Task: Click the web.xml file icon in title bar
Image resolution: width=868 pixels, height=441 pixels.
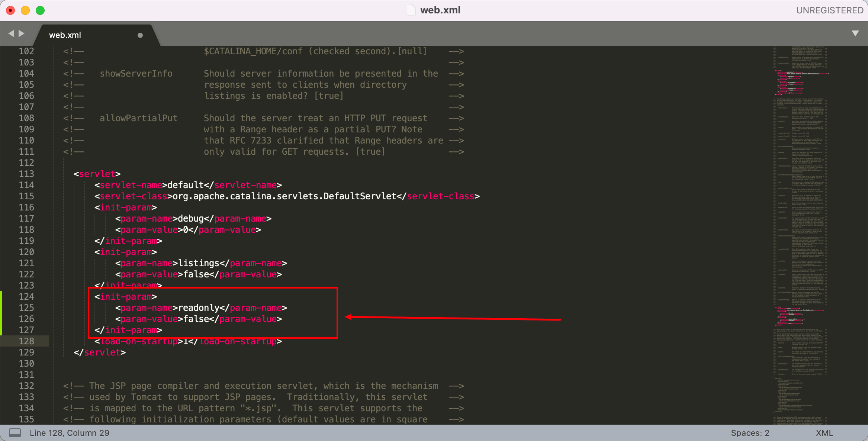Action: tap(411, 10)
